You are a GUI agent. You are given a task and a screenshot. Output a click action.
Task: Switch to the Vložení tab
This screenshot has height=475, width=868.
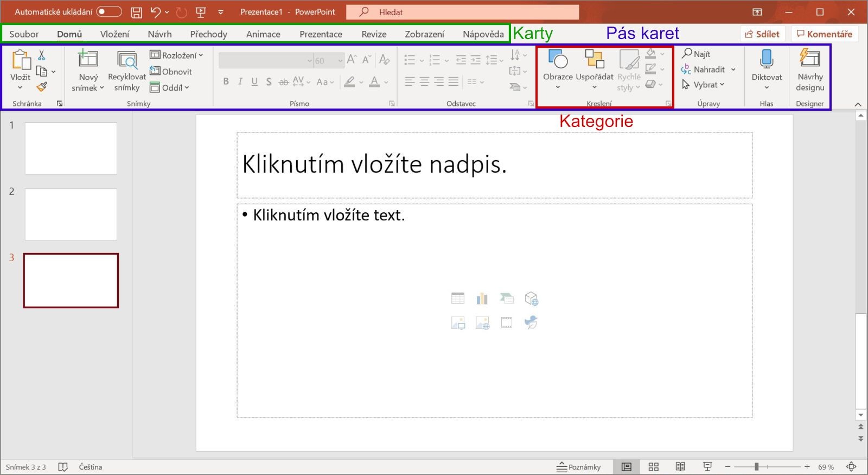(x=114, y=34)
